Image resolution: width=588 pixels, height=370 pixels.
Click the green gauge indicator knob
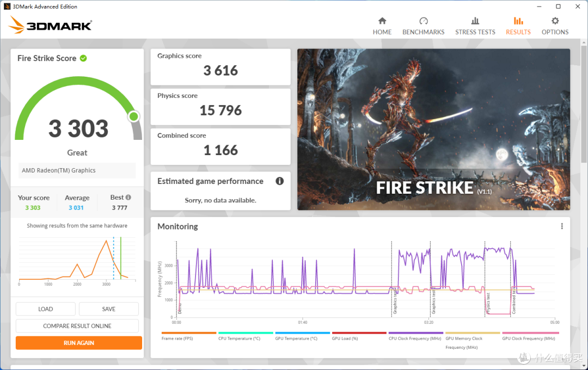click(x=133, y=116)
